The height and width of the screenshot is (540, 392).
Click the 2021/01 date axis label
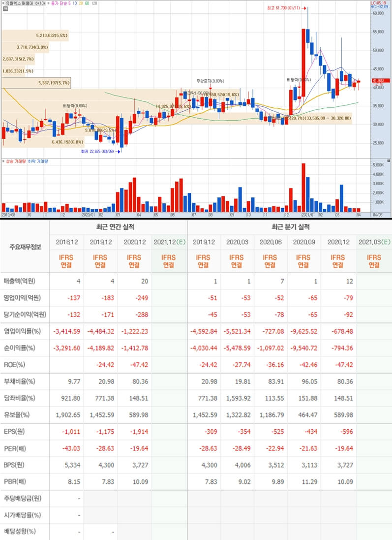pyautogui.click(x=308, y=215)
